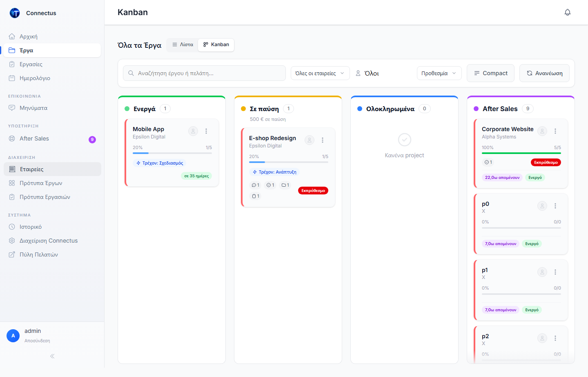Open the Προθεσμία sort dropdown
This screenshot has width=588, height=377.
(439, 73)
